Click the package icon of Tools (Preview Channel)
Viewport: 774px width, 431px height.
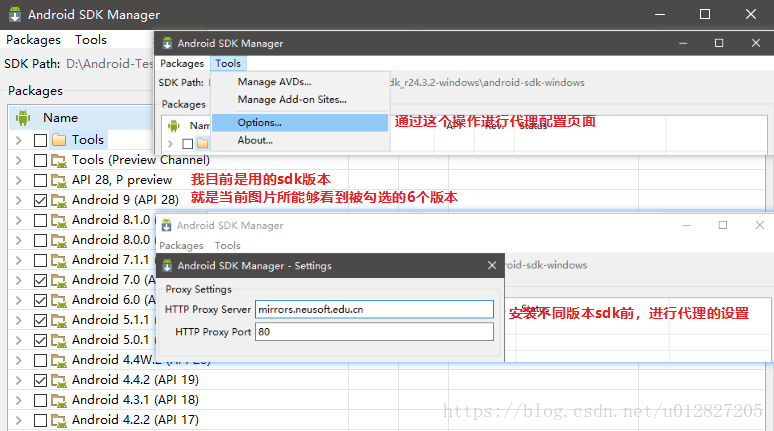pyautogui.click(x=59, y=160)
